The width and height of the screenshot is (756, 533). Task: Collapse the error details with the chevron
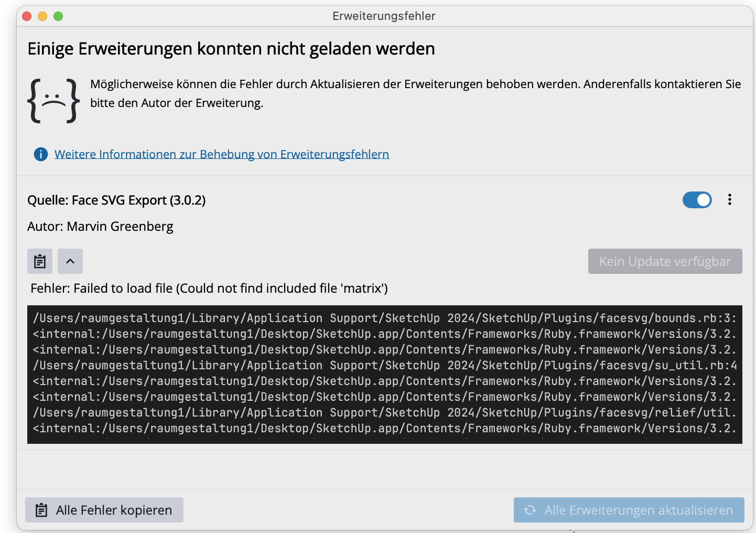point(70,261)
